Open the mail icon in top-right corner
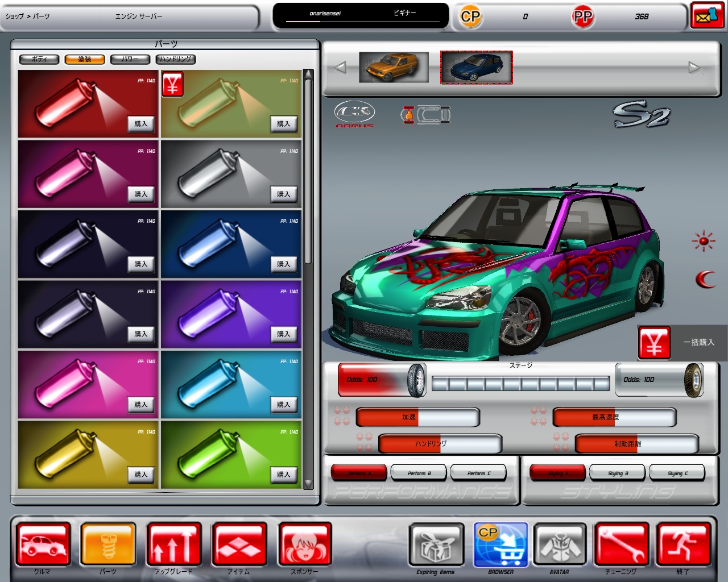Screen dimensions: 728x582 click(x=707, y=16)
